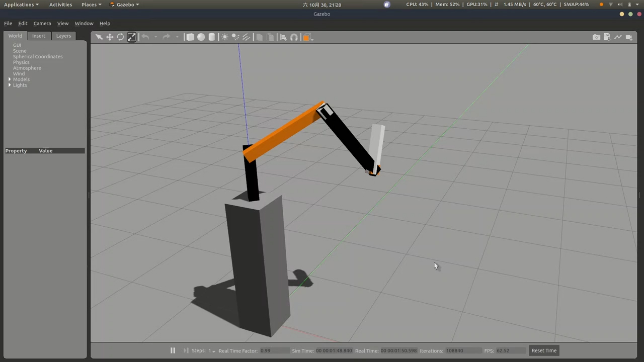Open the Undo history dropdown arrow

tap(155, 37)
